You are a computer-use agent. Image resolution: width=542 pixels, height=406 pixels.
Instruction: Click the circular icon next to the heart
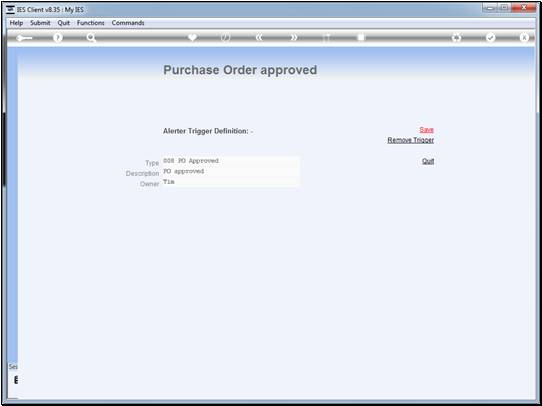(226, 38)
